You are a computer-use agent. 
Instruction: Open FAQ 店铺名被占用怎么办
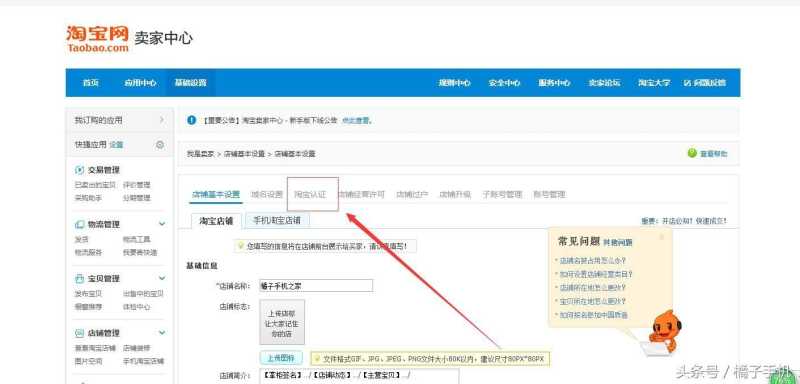(x=593, y=260)
